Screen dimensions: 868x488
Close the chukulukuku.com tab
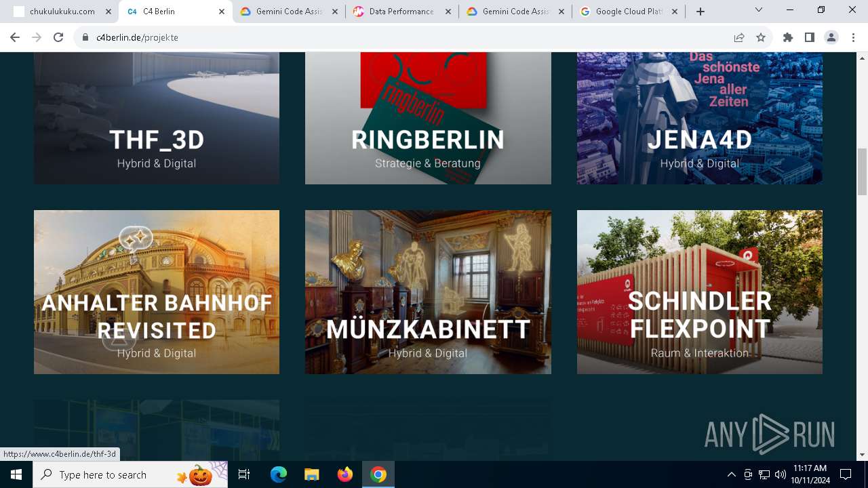[108, 12]
